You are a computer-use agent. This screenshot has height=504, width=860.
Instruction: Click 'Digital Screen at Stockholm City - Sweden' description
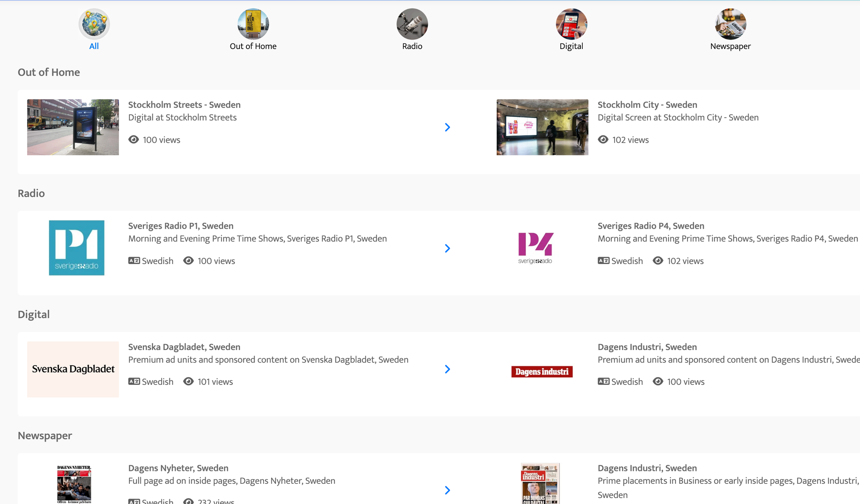[x=678, y=117]
